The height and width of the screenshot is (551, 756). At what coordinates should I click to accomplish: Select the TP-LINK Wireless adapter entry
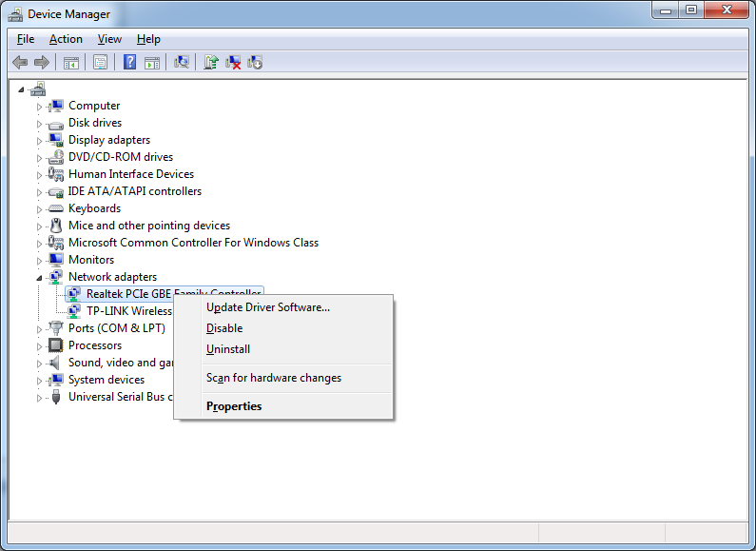point(129,311)
